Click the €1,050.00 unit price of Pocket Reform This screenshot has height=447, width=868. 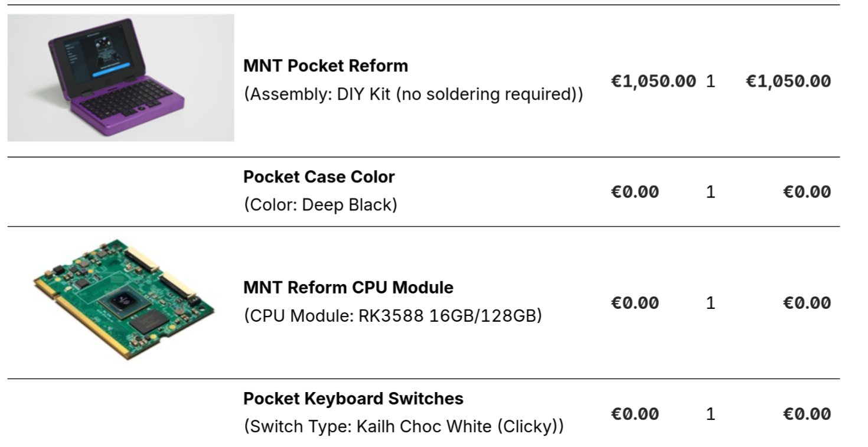[653, 81]
